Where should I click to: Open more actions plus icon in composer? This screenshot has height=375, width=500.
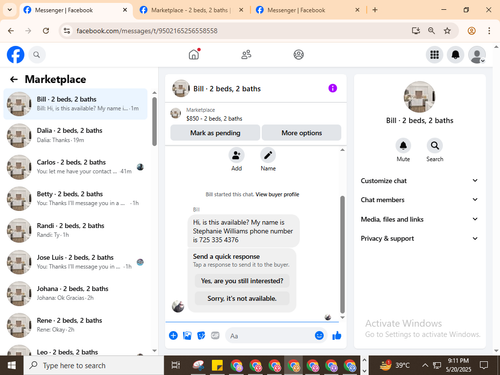tap(173, 335)
